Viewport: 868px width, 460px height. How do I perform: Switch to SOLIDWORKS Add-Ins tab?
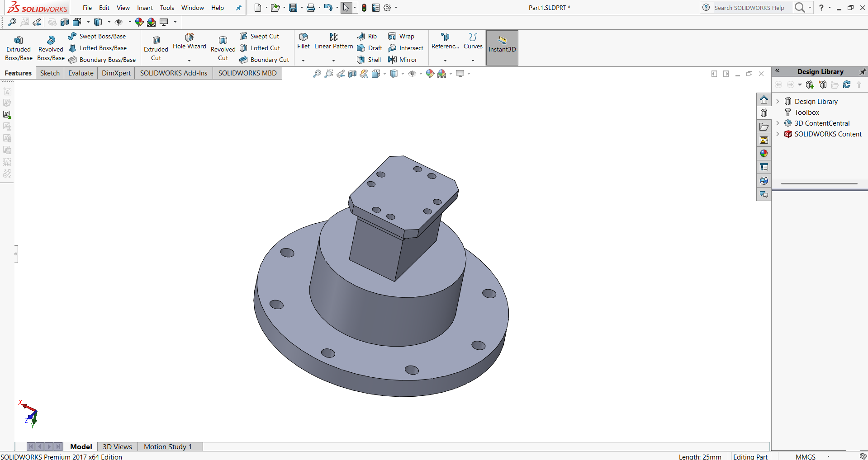174,73
